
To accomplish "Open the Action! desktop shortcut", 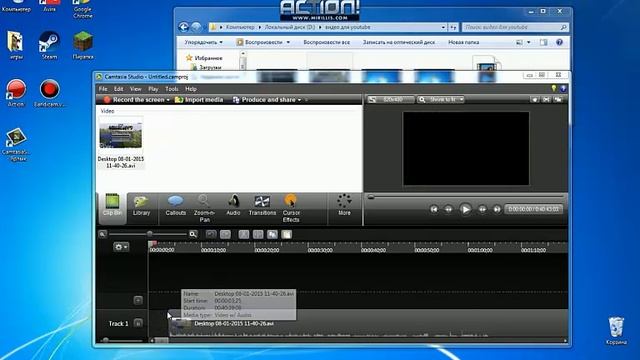I will tap(16, 93).
